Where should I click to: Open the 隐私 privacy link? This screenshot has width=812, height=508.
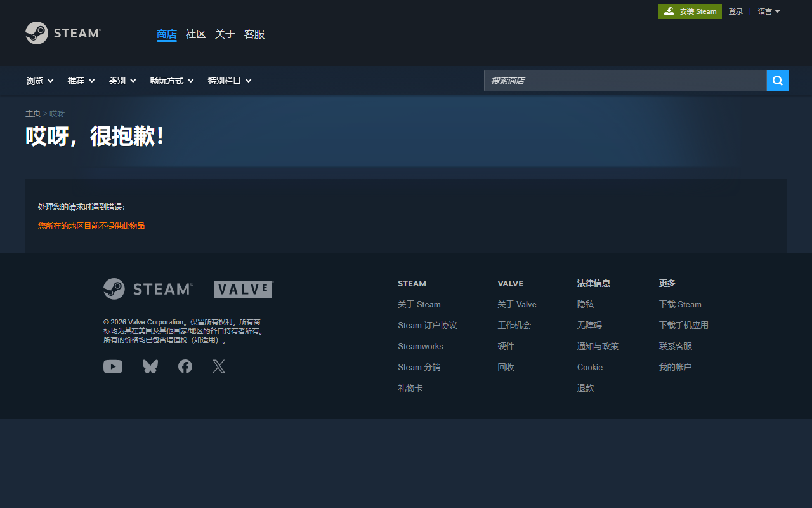586,305
